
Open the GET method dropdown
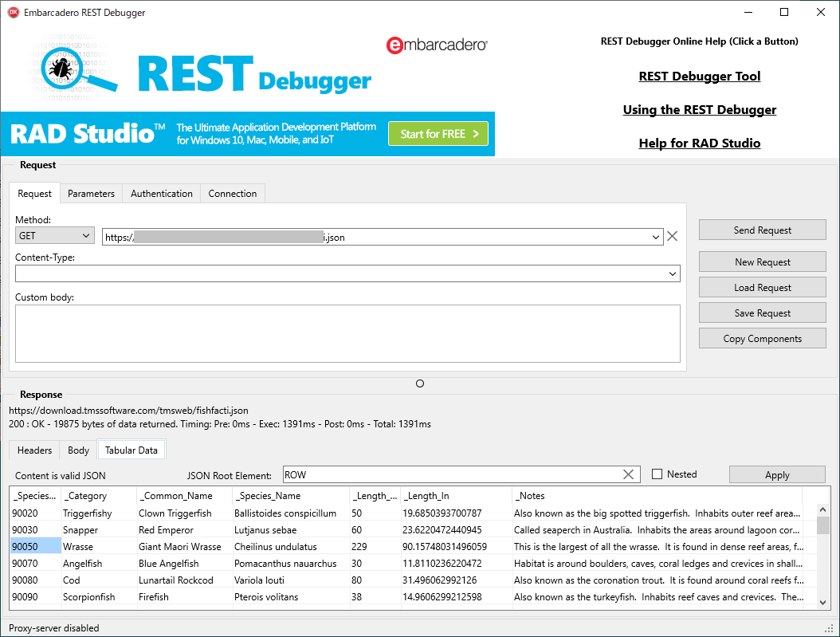click(x=55, y=236)
